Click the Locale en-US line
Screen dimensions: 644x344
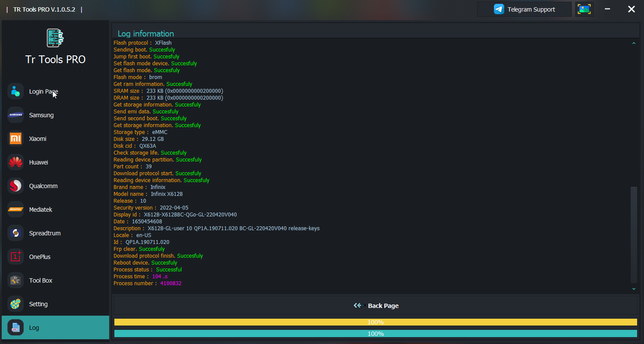pos(132,235)
